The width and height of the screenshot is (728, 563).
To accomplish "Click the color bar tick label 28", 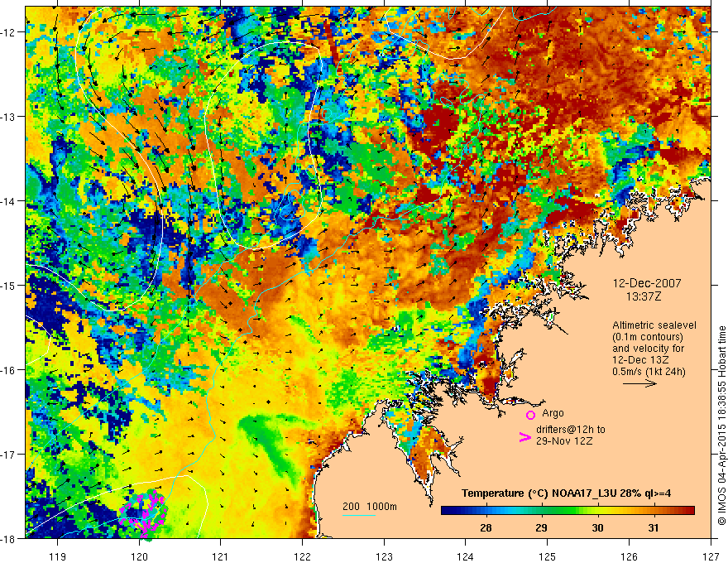I will click(486, 527).
